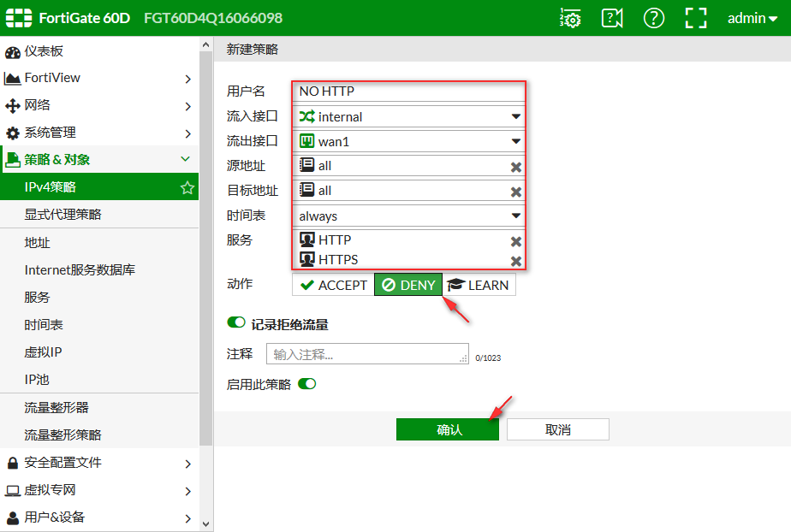Toggle 记录拒绝流量 switch
791x532 pixels.
(x=236, y=322)
